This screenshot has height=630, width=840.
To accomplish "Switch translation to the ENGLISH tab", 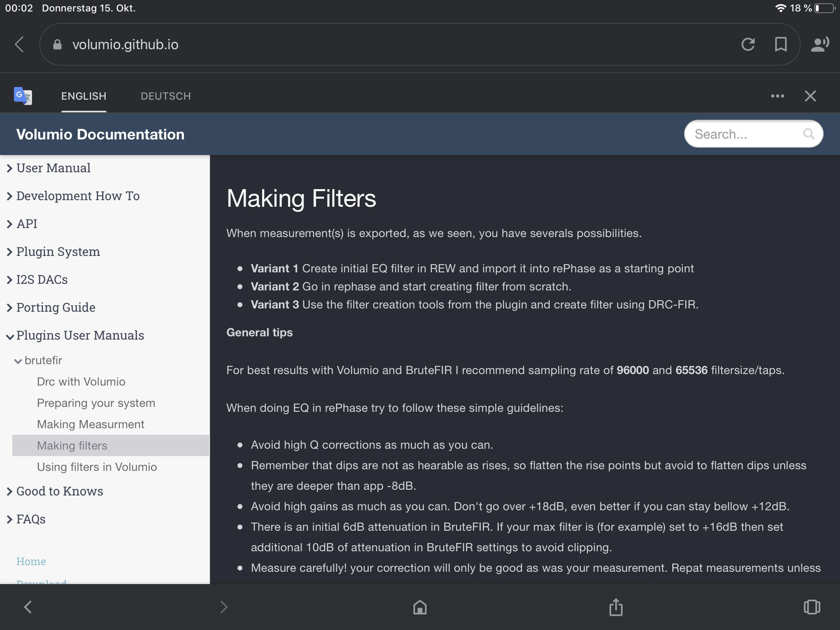I will point(84,96).
